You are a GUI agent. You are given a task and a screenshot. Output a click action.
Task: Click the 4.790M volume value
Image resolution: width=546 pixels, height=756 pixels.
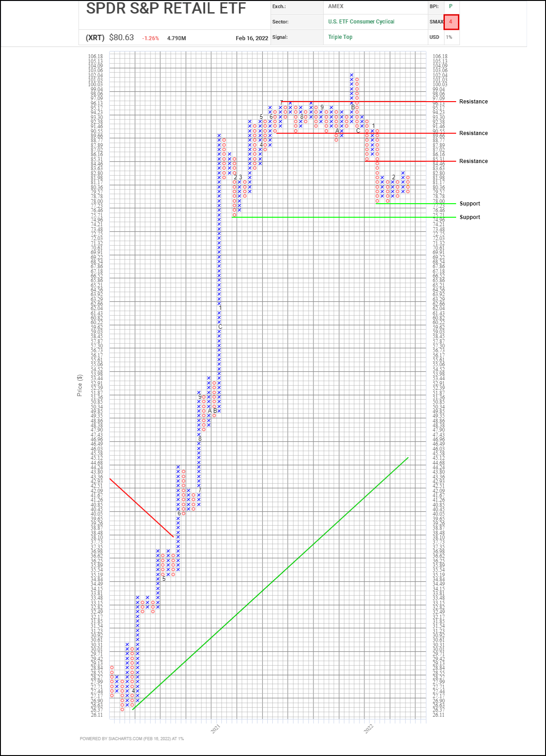point(177,38)
